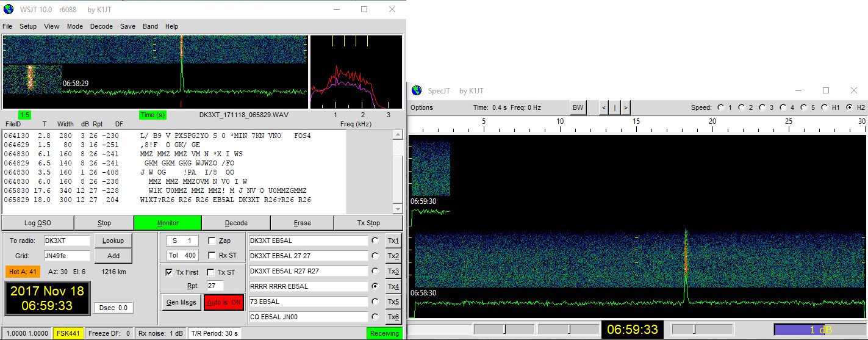
Task: Click the yellow FSK441 mode label
Action: pyautogui.click(x=68, y=333)
